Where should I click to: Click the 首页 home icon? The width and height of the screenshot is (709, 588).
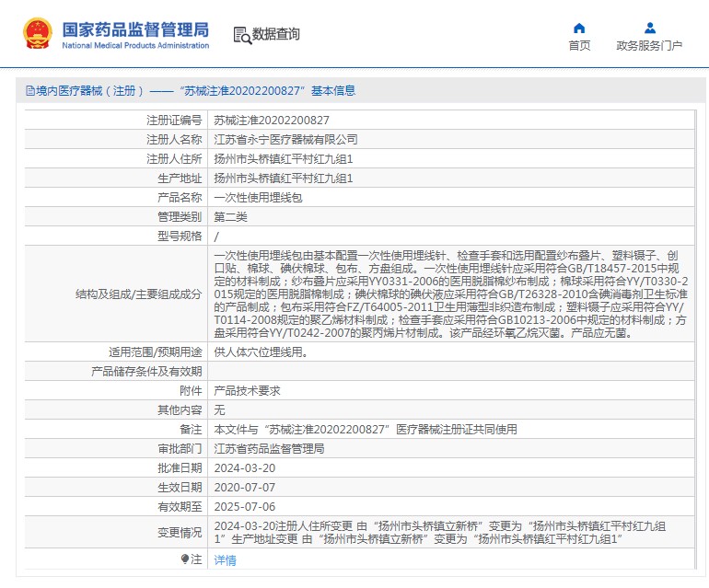tap(579, 29)
